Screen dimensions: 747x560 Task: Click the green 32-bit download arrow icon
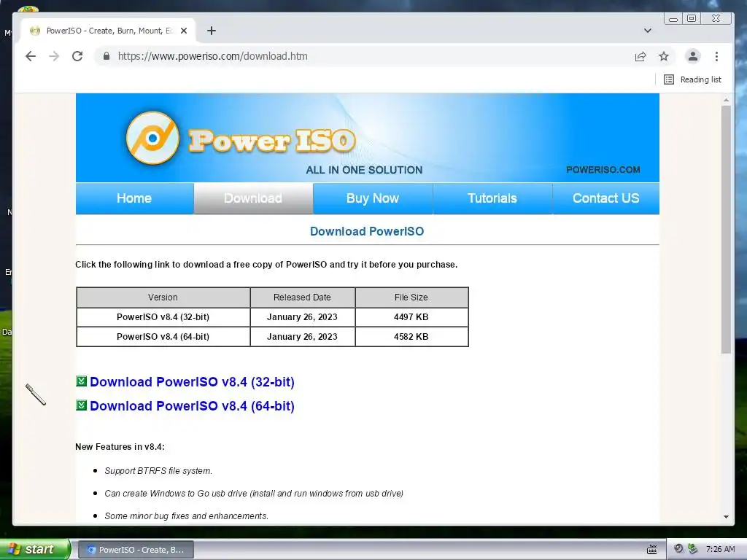tap(82, 381)
